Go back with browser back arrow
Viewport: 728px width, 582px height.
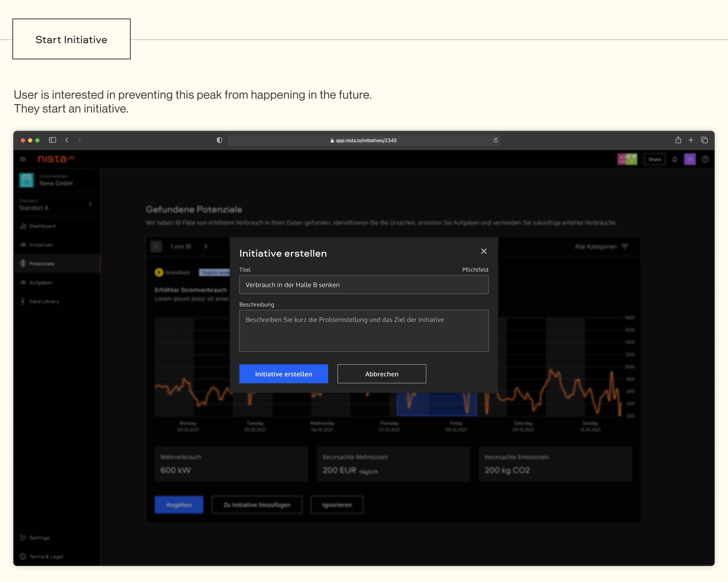click(x=67, y=140)
